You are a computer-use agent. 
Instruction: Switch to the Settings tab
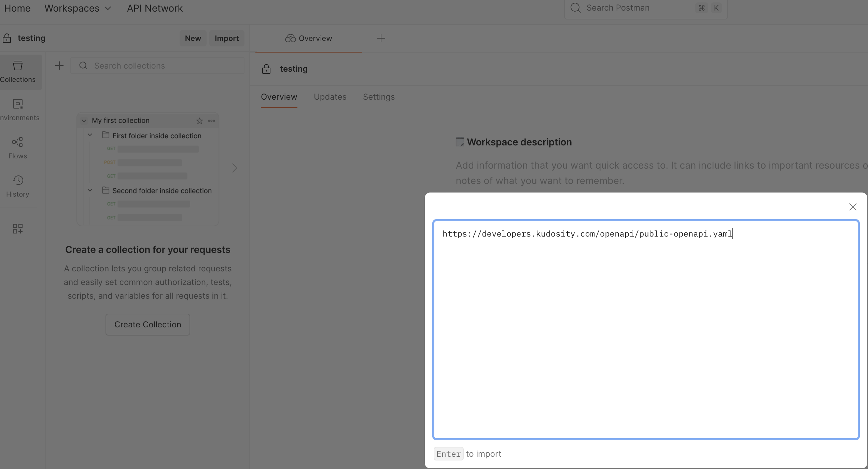pyautogui.click(x=379, y=97)
